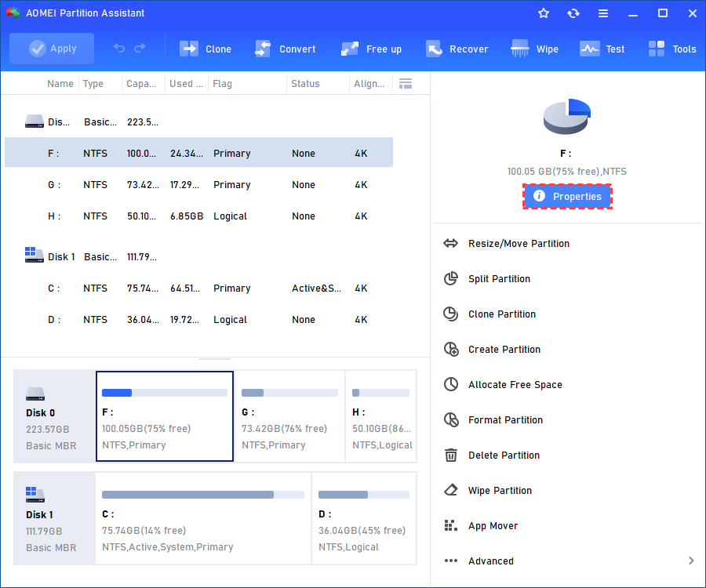Click the refresh icon in title bar
The width and height of the screenshot is (706, 588).
[573, 13]
